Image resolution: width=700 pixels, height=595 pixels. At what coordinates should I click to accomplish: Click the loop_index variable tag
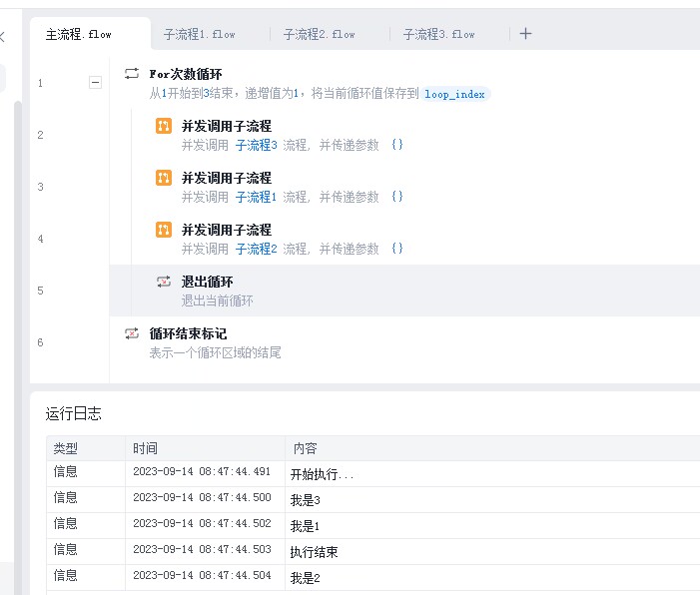(x=454, y=94)
